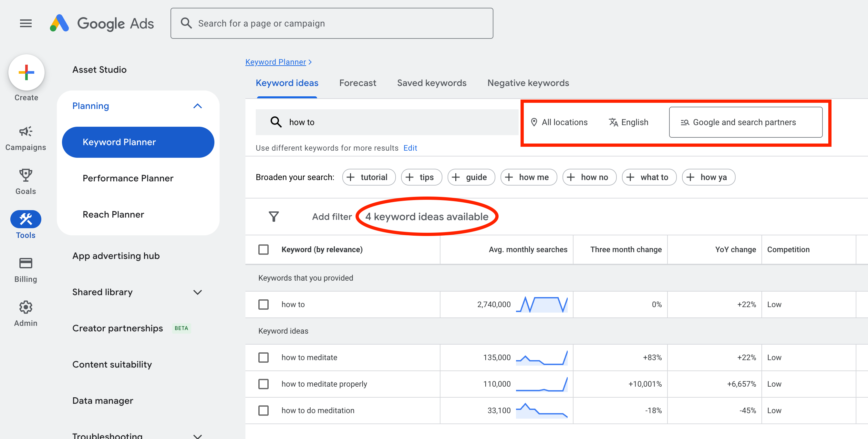Image resolution: width=868 pixels, height=439 pixels.
Task: Open Campaigns from the megaphone icon
Action: tap(26, 131)
